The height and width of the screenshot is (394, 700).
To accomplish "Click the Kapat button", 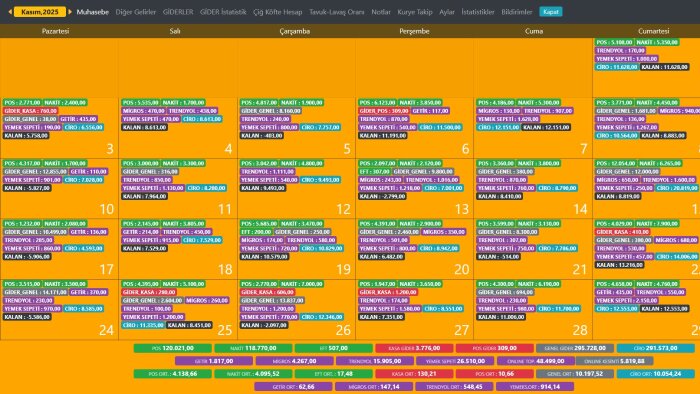I will tap(550, 12).
